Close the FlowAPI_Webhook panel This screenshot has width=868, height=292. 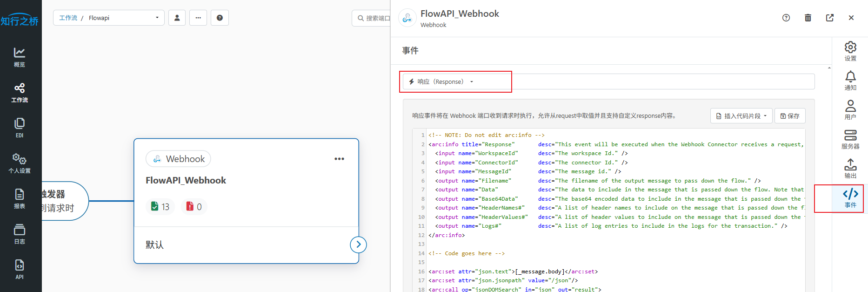(851, 18)
